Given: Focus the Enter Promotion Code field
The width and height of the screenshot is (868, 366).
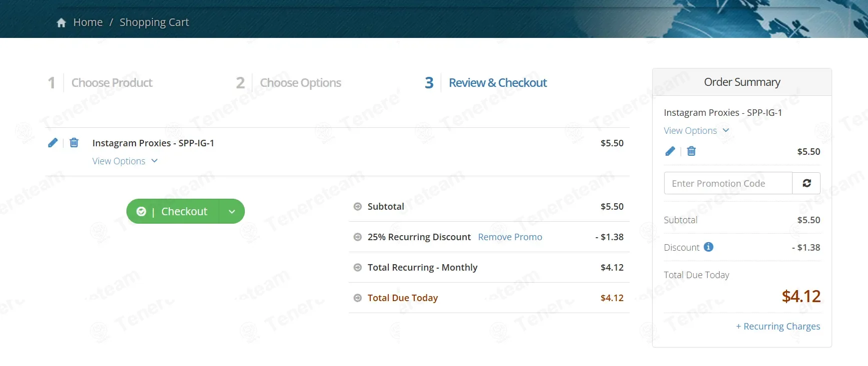Looking at the screenshot, I should pyautogui.click(x=728, y=183).
